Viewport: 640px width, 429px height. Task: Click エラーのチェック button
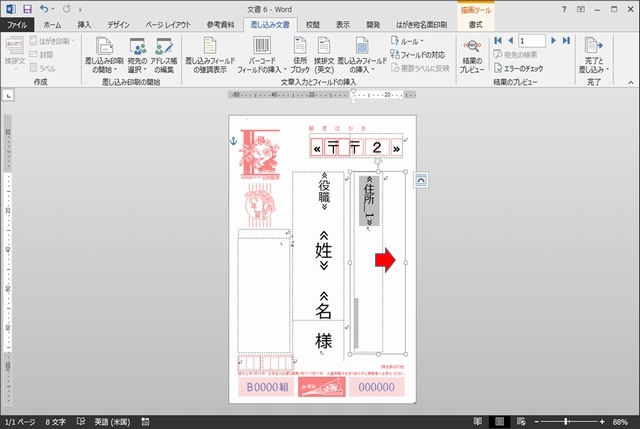[x=519, y=68]
